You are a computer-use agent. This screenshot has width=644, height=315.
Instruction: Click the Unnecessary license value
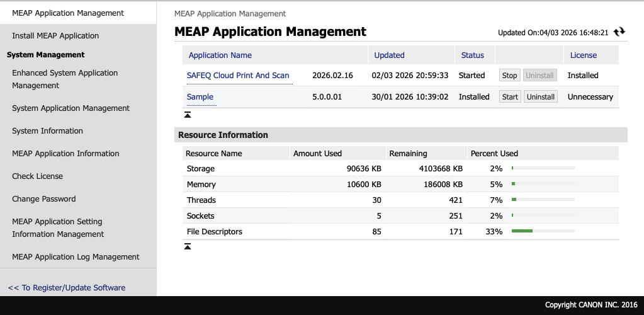click(590, 96)
